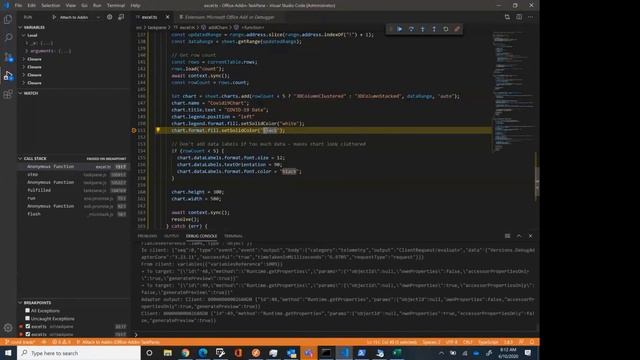
Task: Maximize the bottom panel with chevron up
Action: click(519, 236)
